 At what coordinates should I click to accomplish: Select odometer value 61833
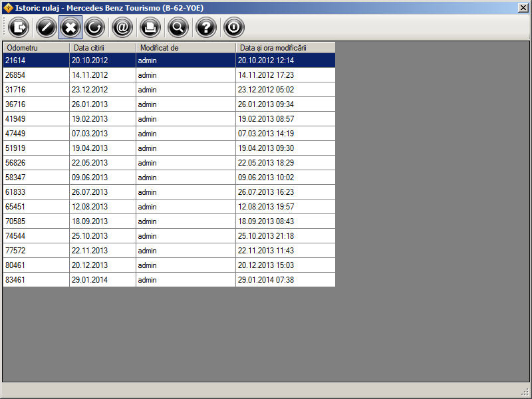coord(15,192)
